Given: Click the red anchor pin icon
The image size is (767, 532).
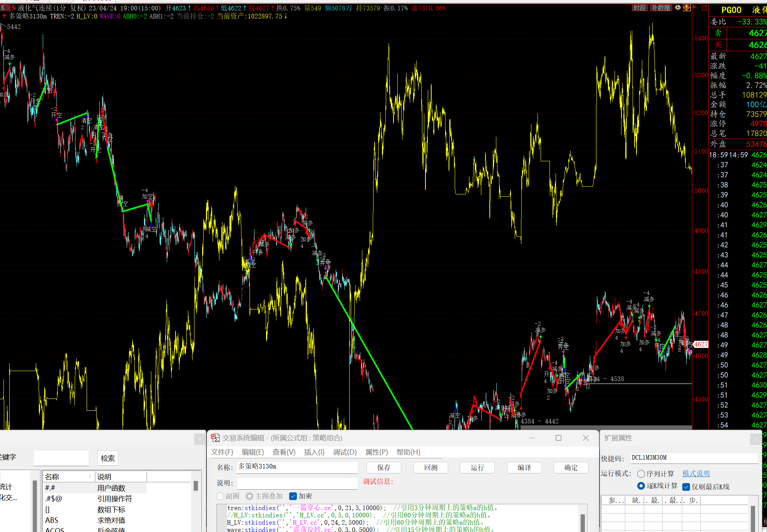Looking at the screenshot, I should click(694, 7).
